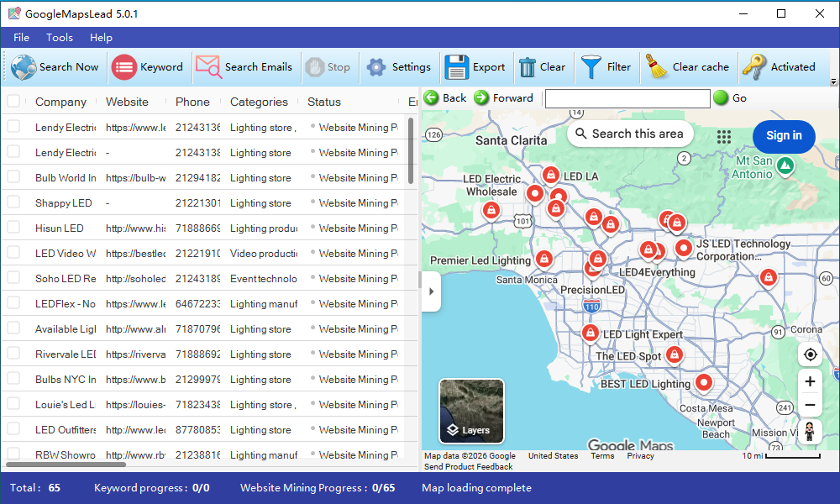The height and width of the screenshot is (504, 840).
Task: Check the Rivervale LED row checkbox
Action: (13, 354)
